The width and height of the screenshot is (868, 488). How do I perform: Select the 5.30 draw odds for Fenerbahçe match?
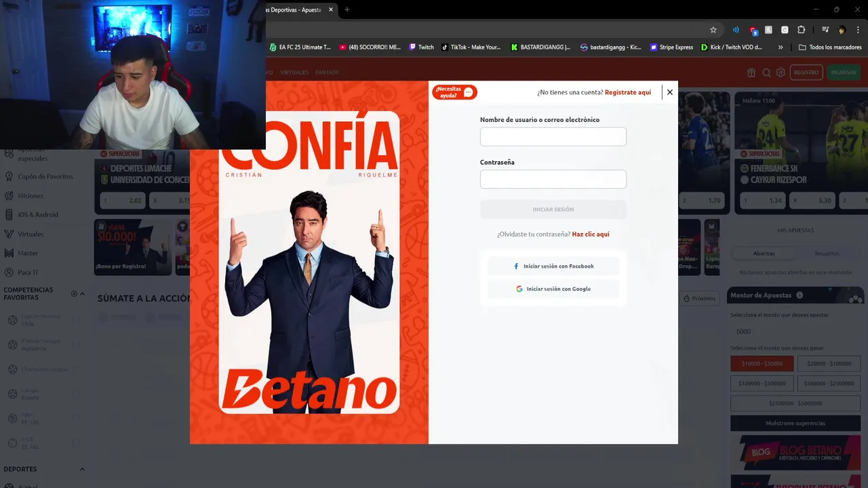[813, 201]
